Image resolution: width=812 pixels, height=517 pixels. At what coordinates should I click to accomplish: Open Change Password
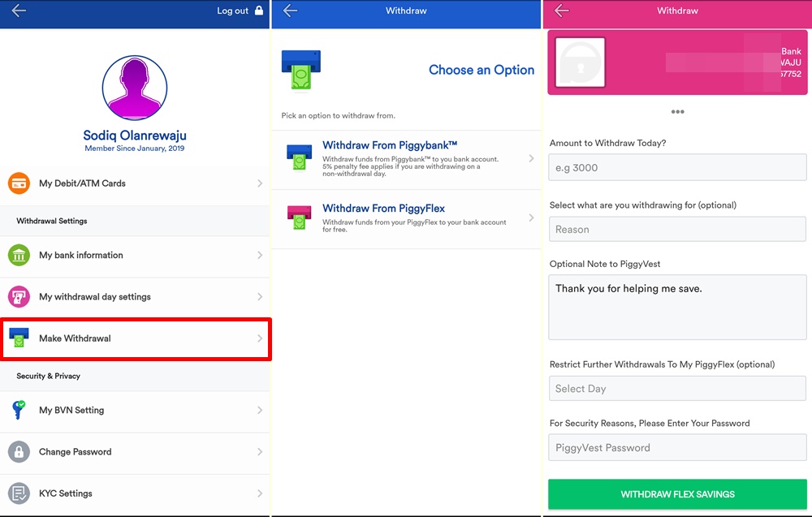tap(135, 452)
